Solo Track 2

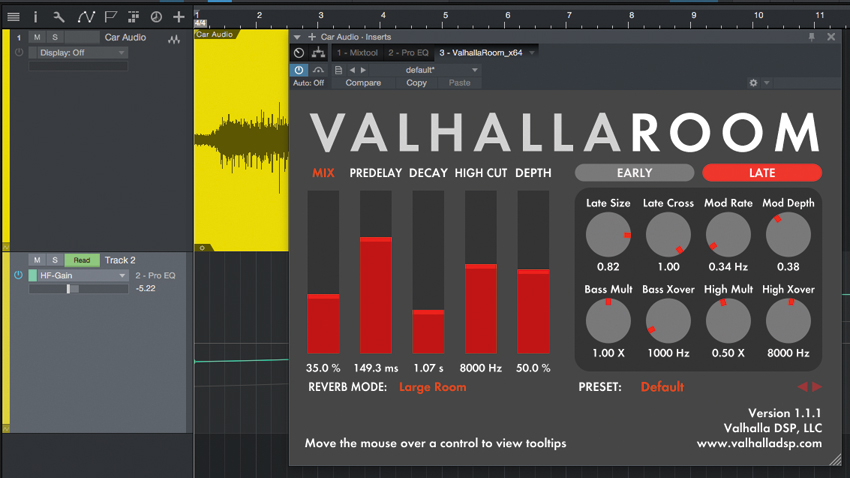click(x=55, y=260)
